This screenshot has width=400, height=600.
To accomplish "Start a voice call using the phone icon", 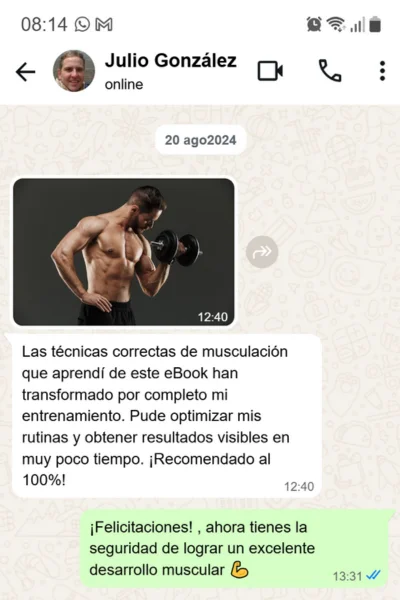I will tap(330, 71).
